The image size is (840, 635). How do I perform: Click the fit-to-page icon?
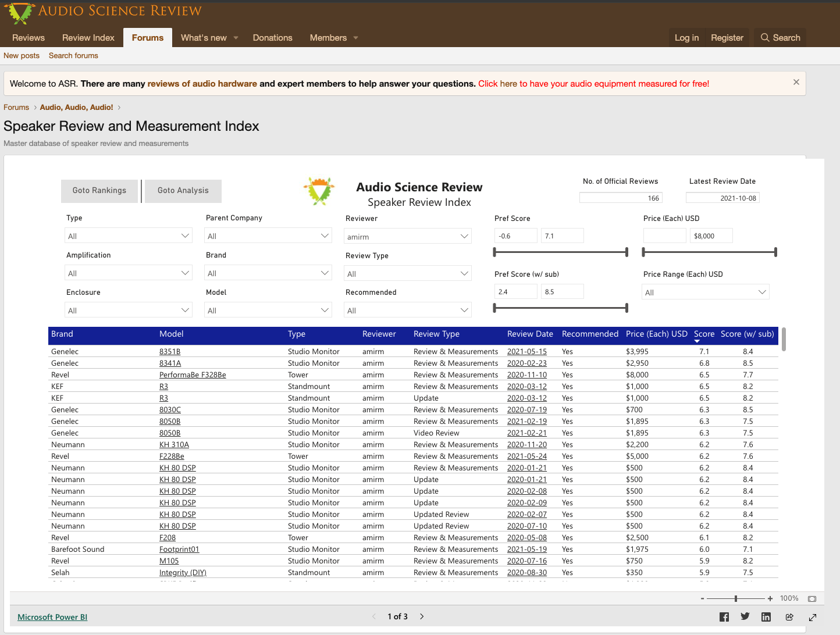click(x=812, y=598)
